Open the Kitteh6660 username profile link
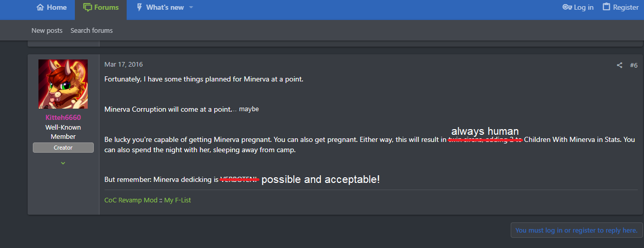The height and width of the screenshot is (248, 644). click(63, 117)
